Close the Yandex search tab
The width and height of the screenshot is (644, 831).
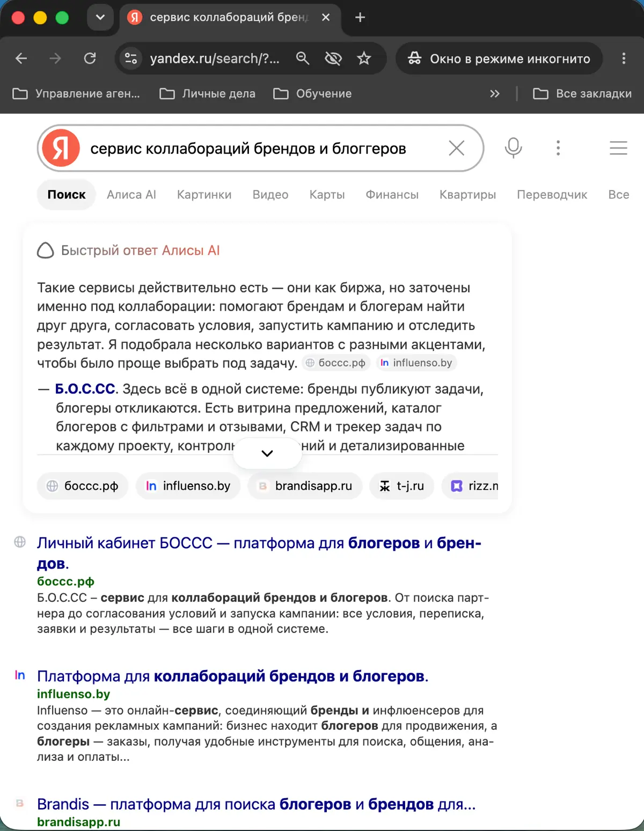pyautogui.click(x=326, y=18)
